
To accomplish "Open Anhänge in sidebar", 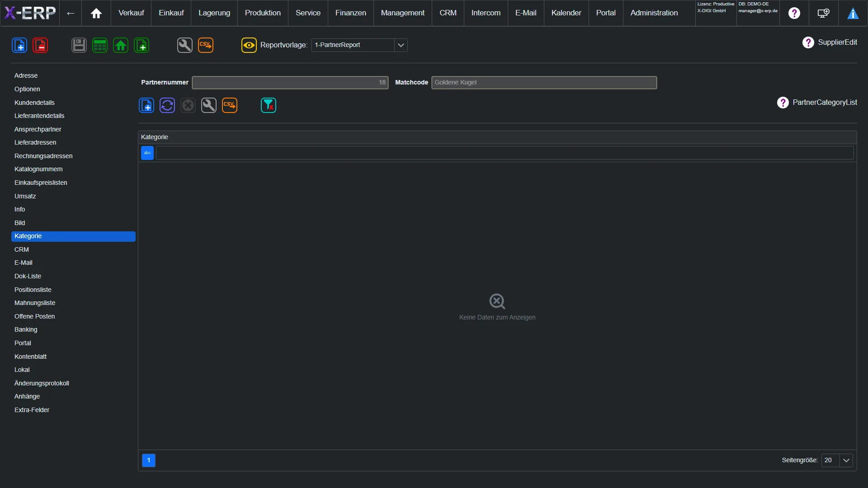I will pyautogui.click(x=73, y=397).
